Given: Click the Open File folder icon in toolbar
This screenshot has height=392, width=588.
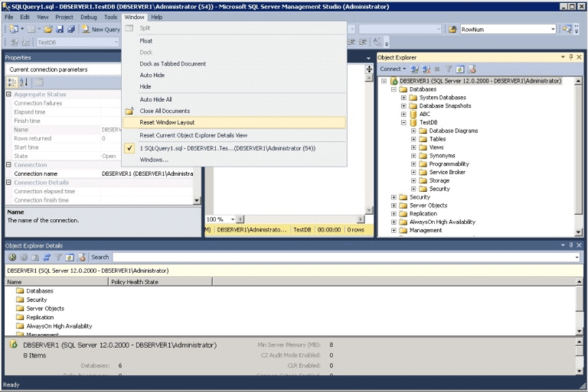Looking at the screenshot, I should click(x=48, y=29).
